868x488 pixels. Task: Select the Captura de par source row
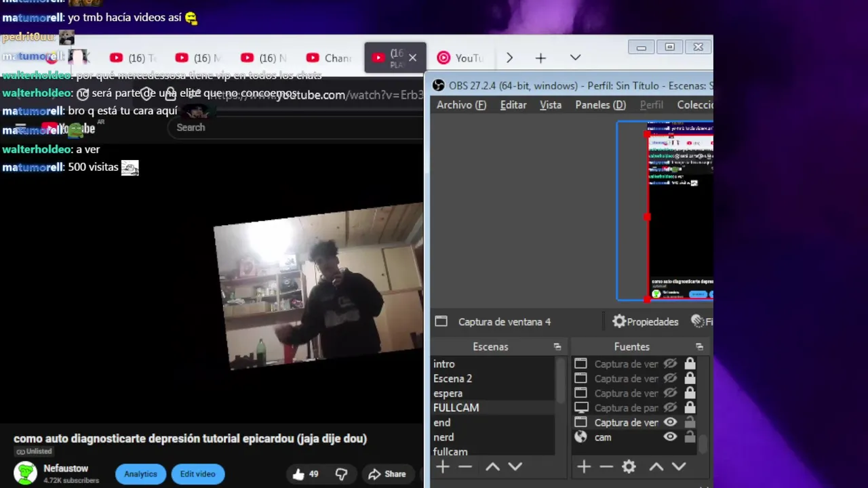635,407
